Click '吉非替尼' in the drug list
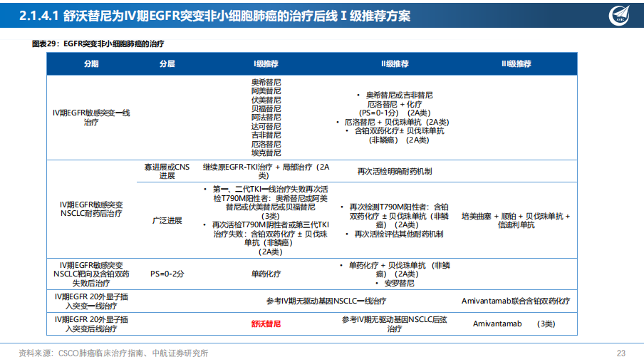Viewport: 644px width, 362px height. tap(266, 135)
